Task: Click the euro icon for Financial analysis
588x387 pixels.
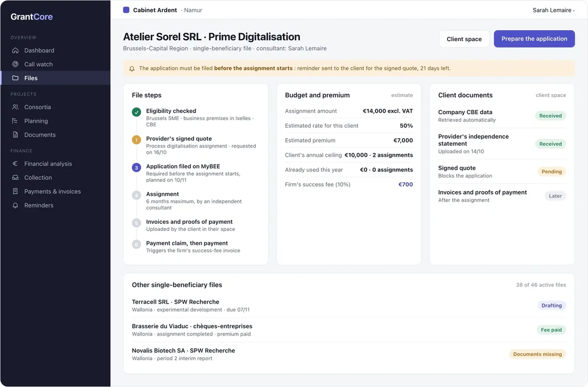Action: tap(15, 164)
